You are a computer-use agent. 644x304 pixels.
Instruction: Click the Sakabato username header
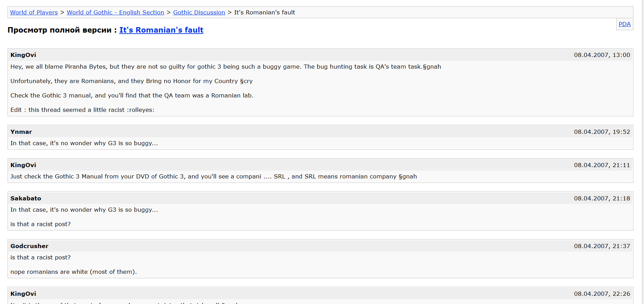pos(26,198)
